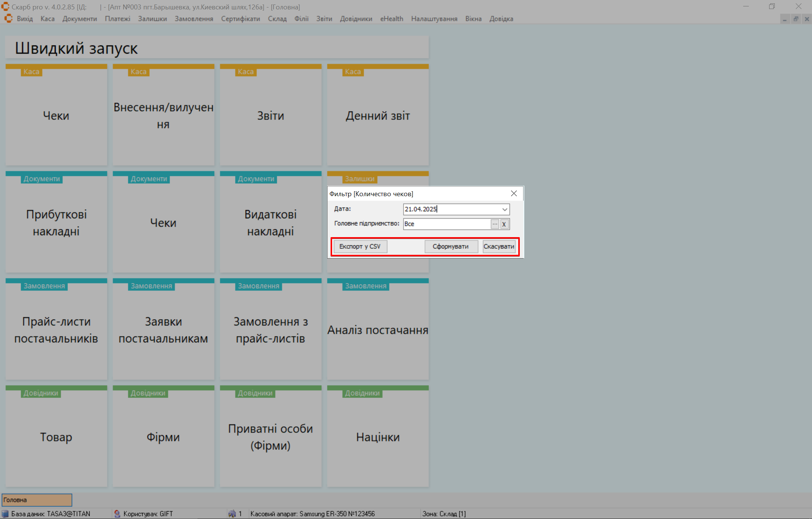Viewport: 812px width, 519px height.
Task: Click Експорт у CSV button
Action: 360,247
